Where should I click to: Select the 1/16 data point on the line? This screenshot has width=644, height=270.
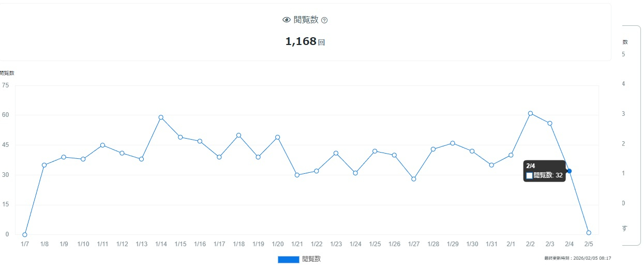(x=200, y=141)
